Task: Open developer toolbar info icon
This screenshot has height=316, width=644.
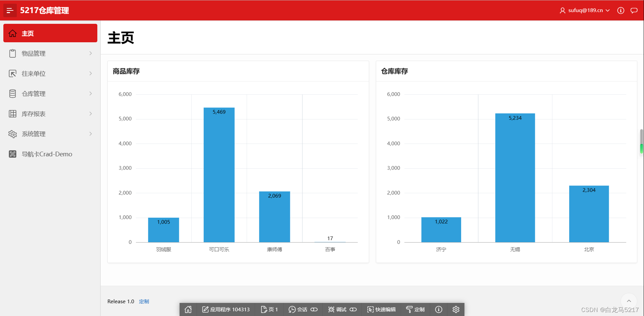Action: point(439,309)
